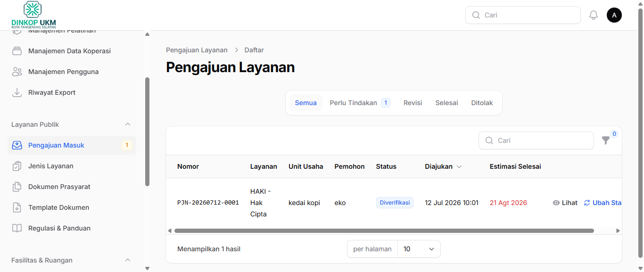Screen dimensions: 644x272
Task: Open Template Dokumen menu item
Action: point(72,207)
